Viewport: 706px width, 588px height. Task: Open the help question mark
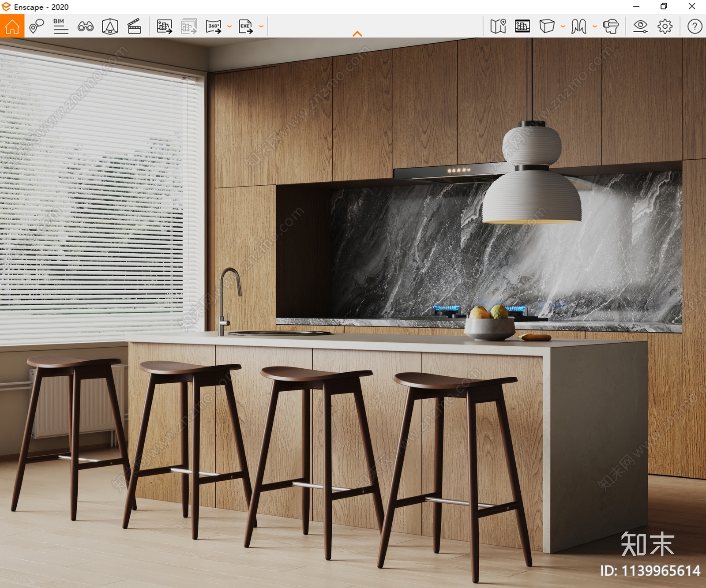pyautogui.click(x=695, y=26)
